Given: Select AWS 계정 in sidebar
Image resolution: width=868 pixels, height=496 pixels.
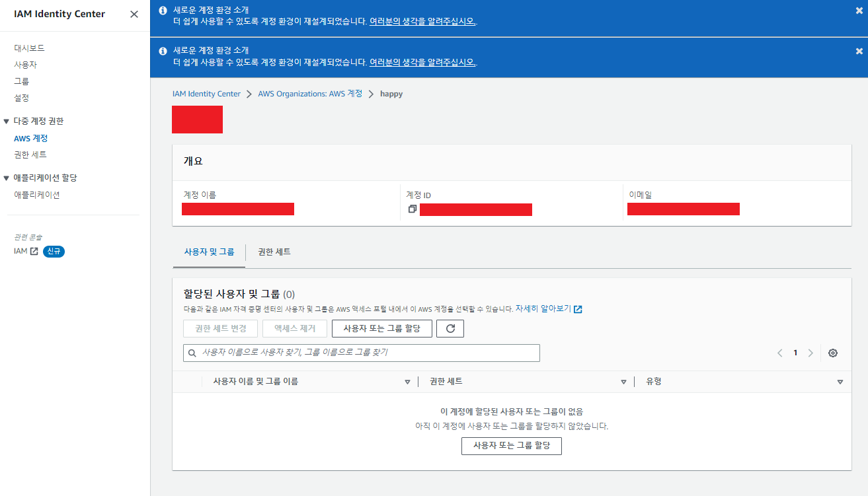Looking at the screenshot, I should point(30,139).
